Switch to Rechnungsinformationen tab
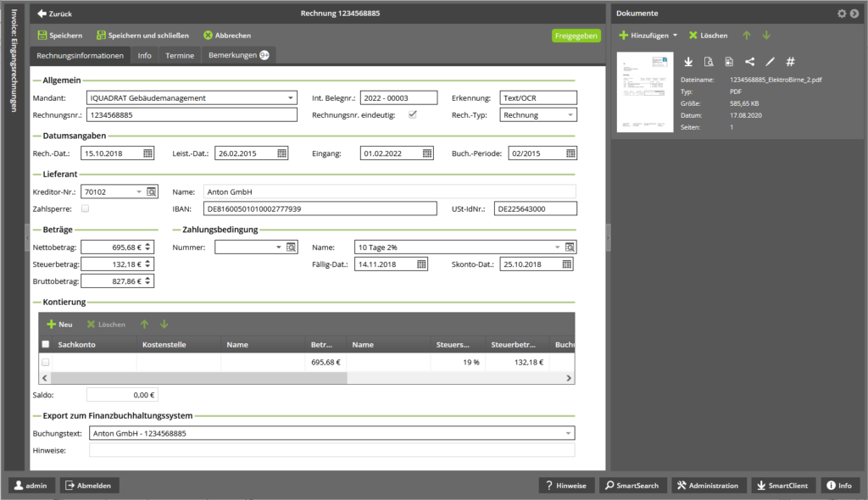Screen dimensions: 868x500 click(x=81, y=55)
